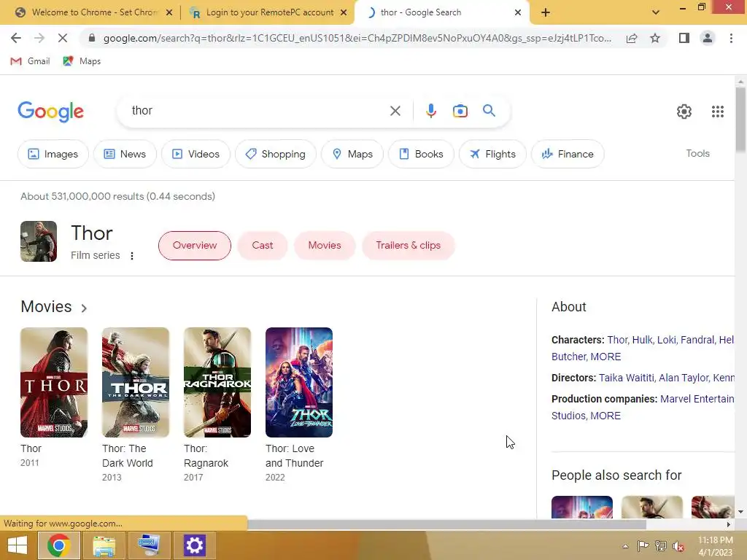
Task: Bookmark this page with the star icon
Action: click(655, 38)
